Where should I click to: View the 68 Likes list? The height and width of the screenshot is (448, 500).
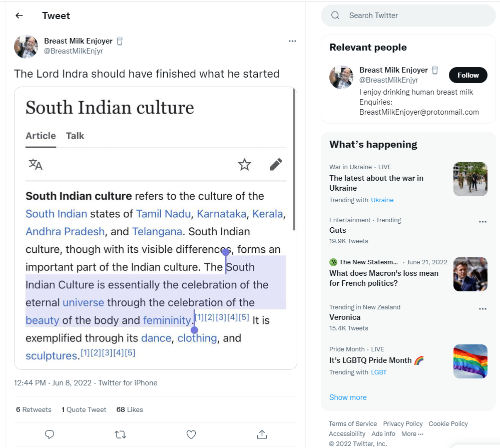click(130, 409)
